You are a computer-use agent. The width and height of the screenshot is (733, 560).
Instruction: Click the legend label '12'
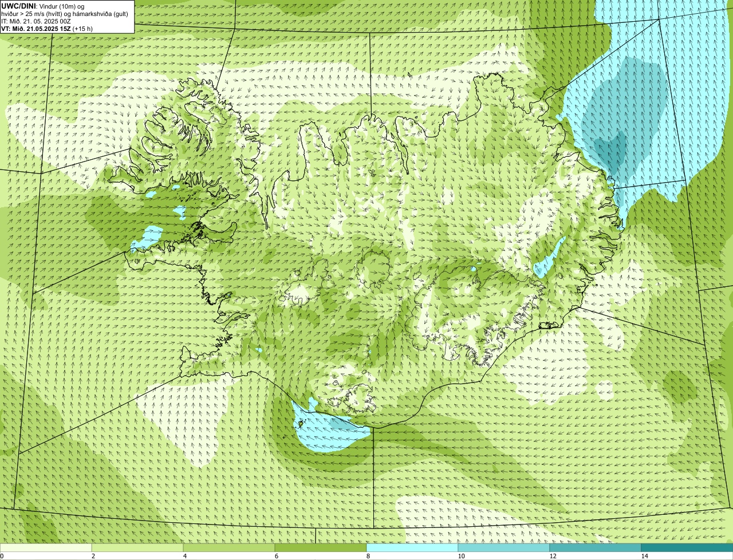pyautogui.click(x=553, y=556)
